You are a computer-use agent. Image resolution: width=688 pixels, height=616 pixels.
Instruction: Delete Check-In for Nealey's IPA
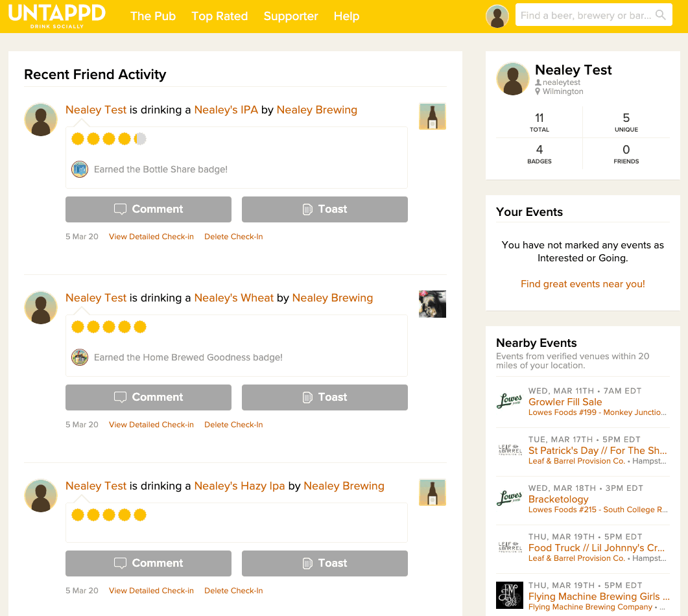[233, 237]
